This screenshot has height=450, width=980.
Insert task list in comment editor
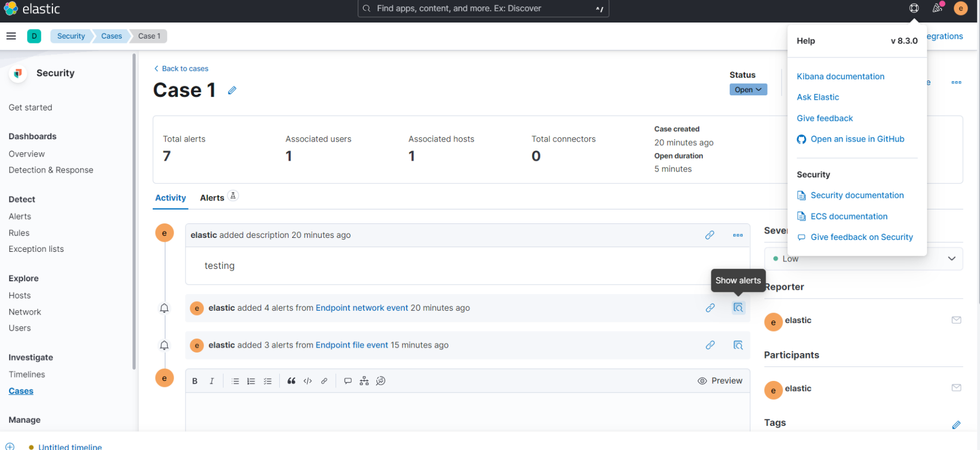point(268,381)
